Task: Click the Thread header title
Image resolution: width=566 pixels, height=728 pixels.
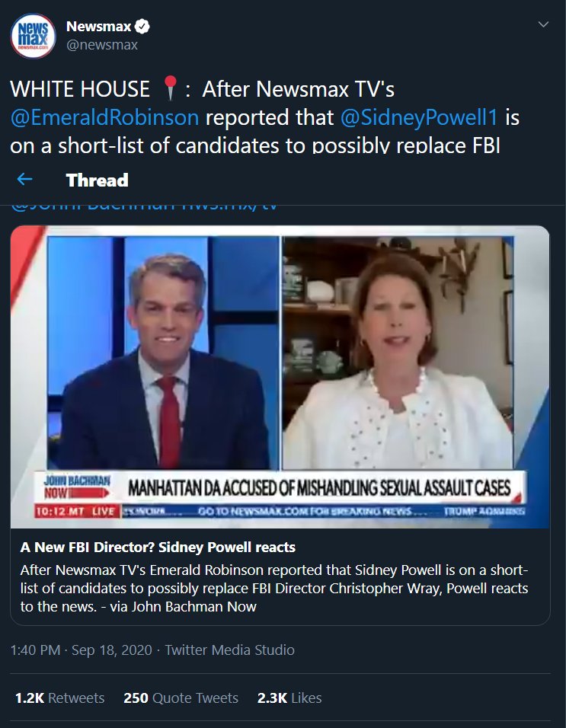Action: click(97, 180)
